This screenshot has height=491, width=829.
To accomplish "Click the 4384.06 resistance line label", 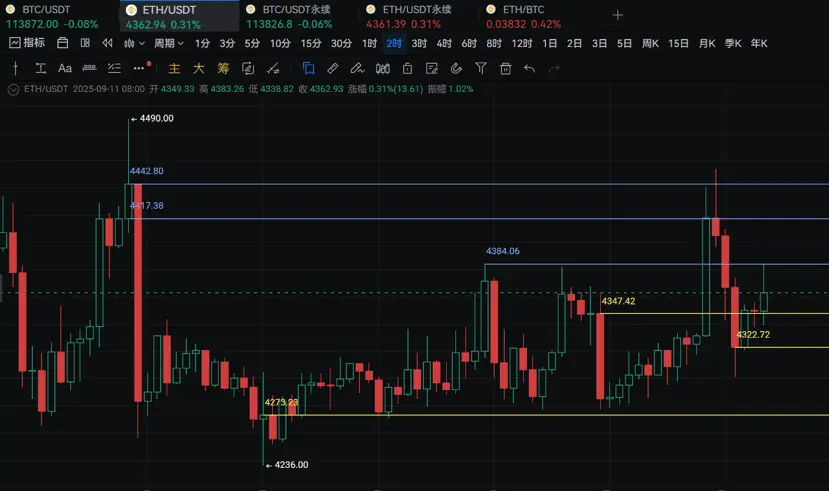I will click(502, 251).
